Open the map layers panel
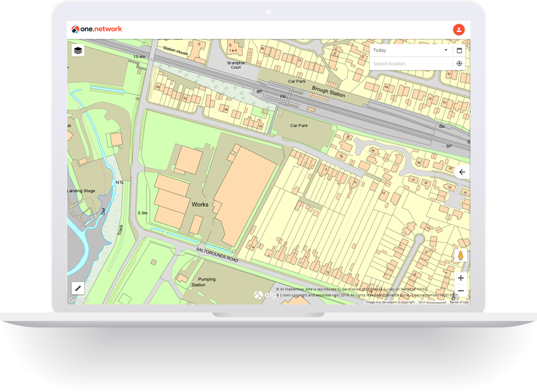Screen dimensions: 537x392 coord(78,50)
